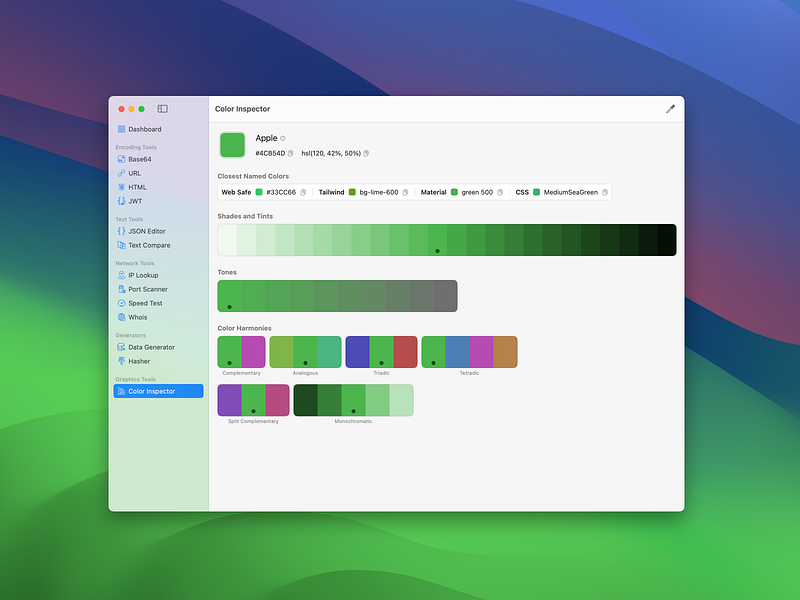The height and width of the screenshot is (600, 800).
Task: Open the Data Generator tool
Action: (x=158, y=347)
